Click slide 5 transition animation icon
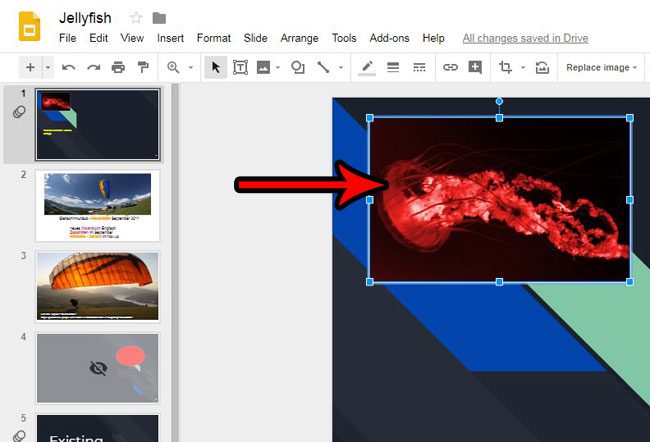 click(x=19, y=436)
